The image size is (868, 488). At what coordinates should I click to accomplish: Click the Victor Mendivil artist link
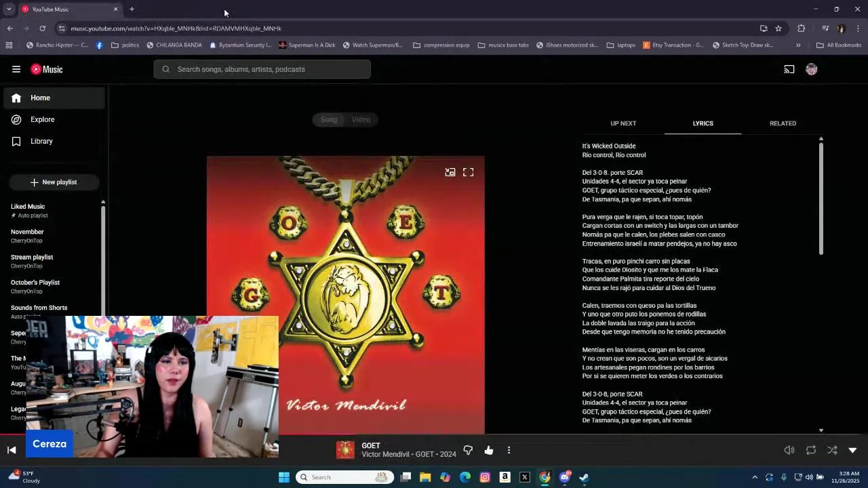384,454
